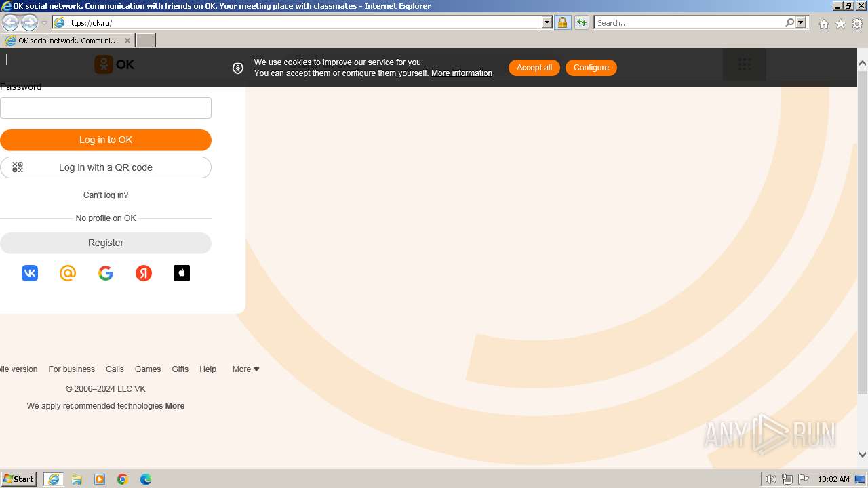Viewport: 868px width, 488px height.
Task: Click the OK logo in header
Action: pyautogui.click(x=114, y=64)
